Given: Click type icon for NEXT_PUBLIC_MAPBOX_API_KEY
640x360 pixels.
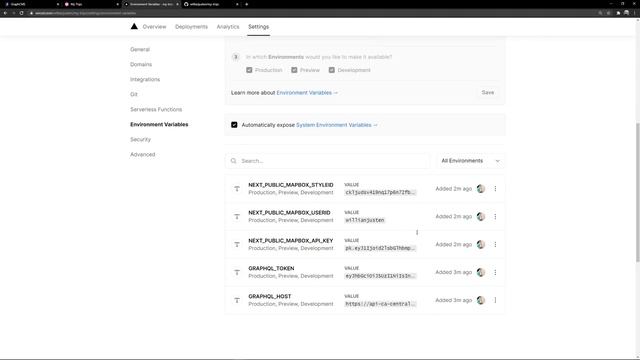Looking at the screenshot, I should (x=237, y=244).
